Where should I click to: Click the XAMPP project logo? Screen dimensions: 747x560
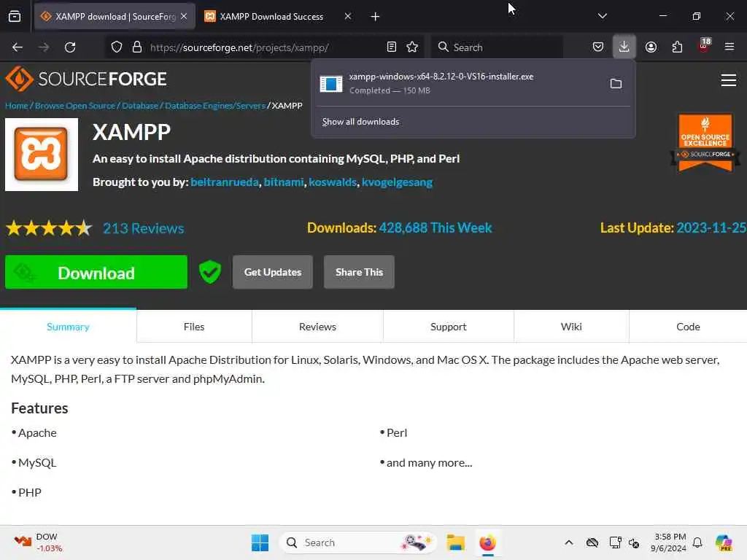coord(42,155)
